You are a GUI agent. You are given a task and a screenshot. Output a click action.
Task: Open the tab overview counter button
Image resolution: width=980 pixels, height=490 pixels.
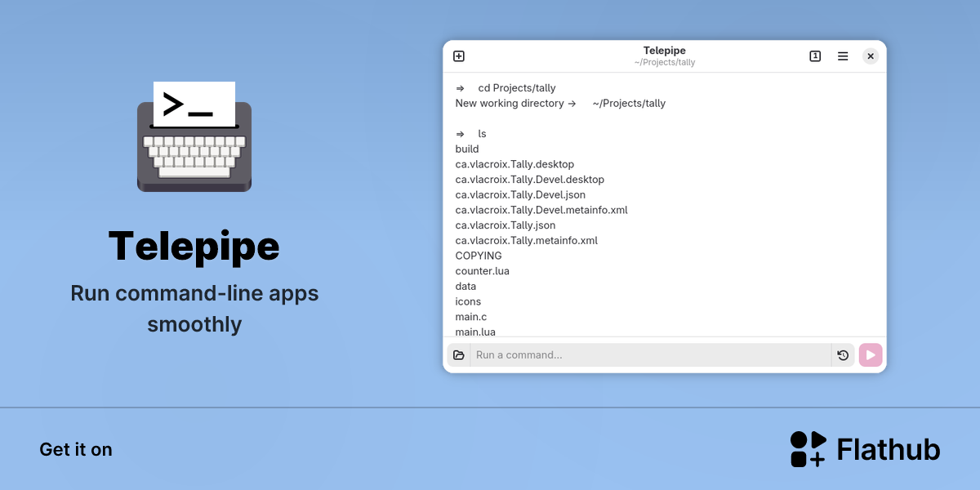[x=815, y=56]
